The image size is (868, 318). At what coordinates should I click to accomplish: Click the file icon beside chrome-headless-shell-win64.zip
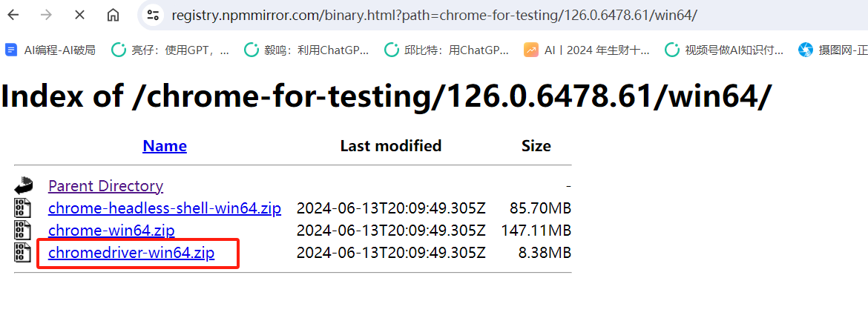coord(22,208)
